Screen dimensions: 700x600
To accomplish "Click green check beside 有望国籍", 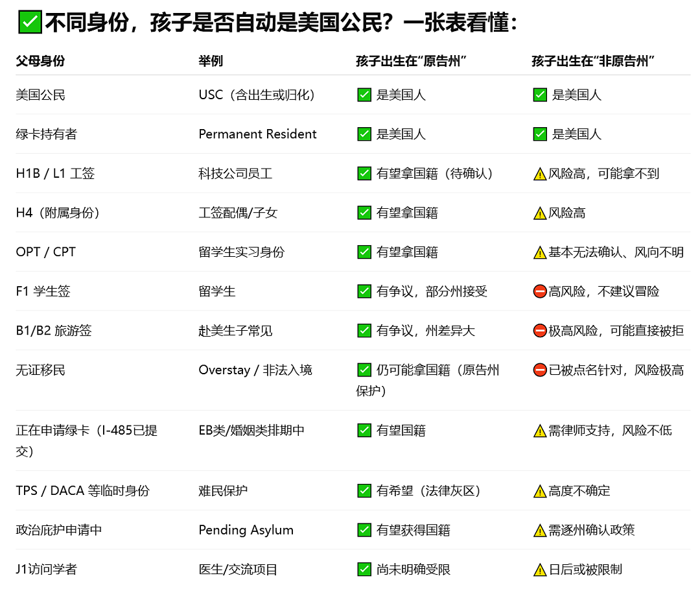I will (364, 430).
